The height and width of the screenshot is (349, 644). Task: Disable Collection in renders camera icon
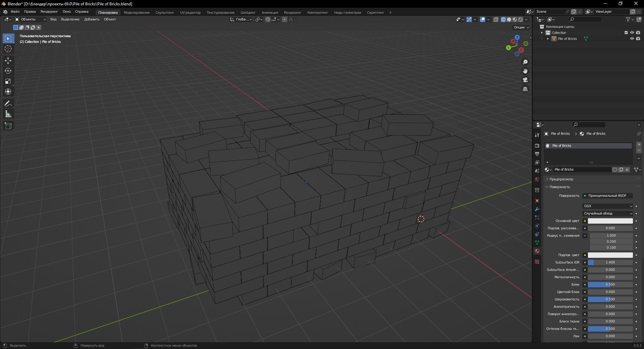[638, 33]
